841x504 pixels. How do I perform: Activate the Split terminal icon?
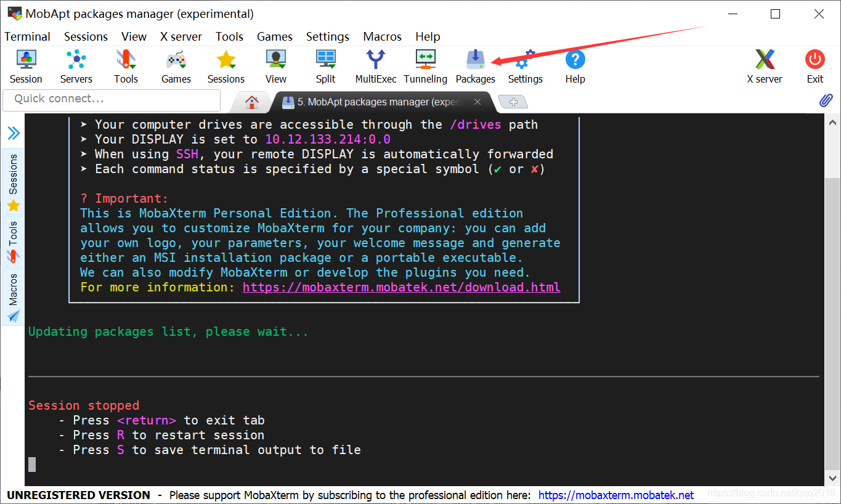pyautogui.click(x=326, y=67)
